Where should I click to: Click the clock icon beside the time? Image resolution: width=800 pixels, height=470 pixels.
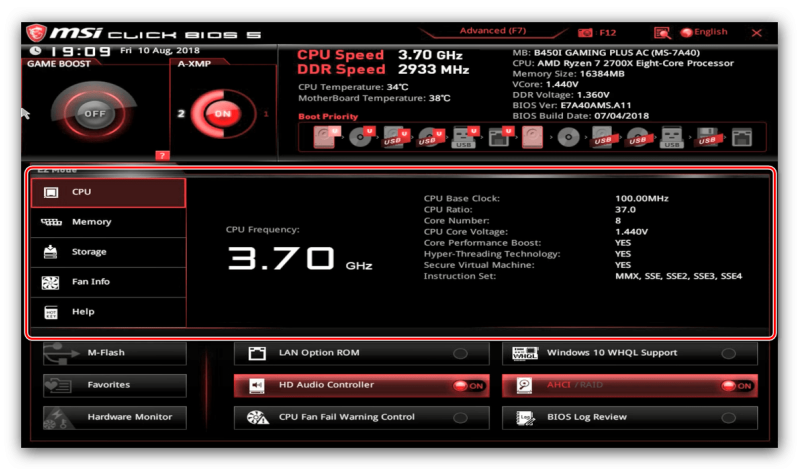click(x=35, y=51)
